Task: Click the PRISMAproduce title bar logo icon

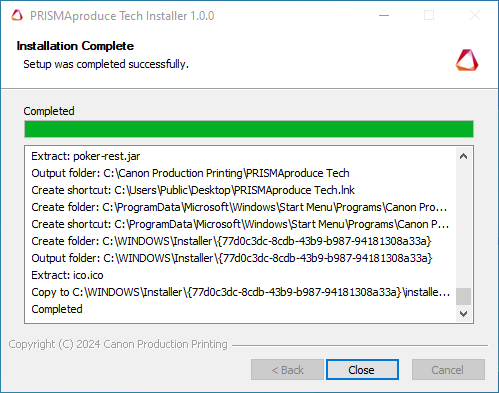Action: pyautogui.click(x=17, y=16)
